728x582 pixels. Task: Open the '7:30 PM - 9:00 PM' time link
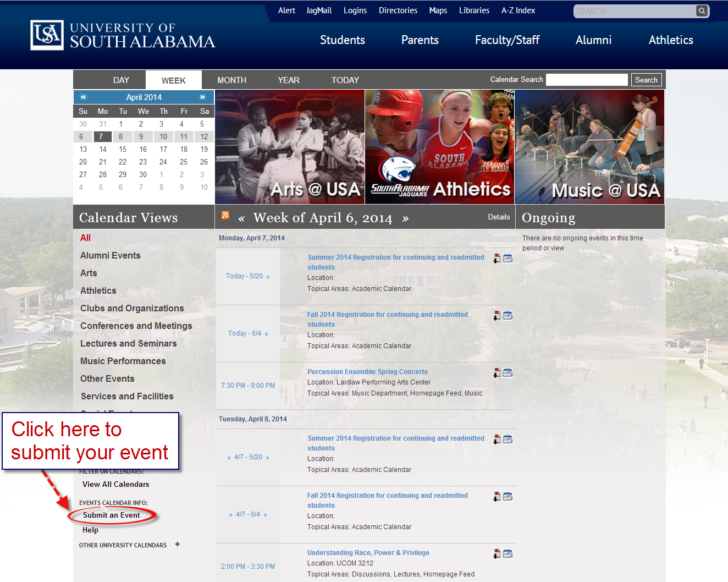coord(248,386)
